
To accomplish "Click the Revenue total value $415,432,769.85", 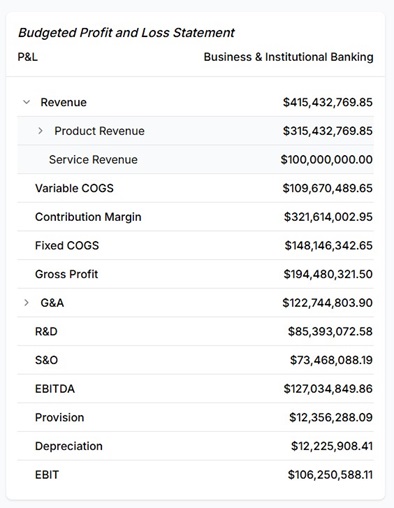I will (328, 102).
